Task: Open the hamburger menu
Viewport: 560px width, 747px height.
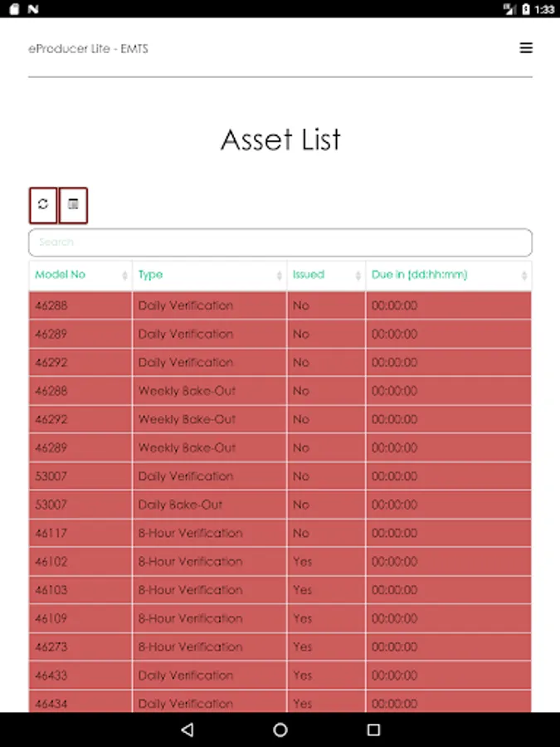Action: click(526, 48)
